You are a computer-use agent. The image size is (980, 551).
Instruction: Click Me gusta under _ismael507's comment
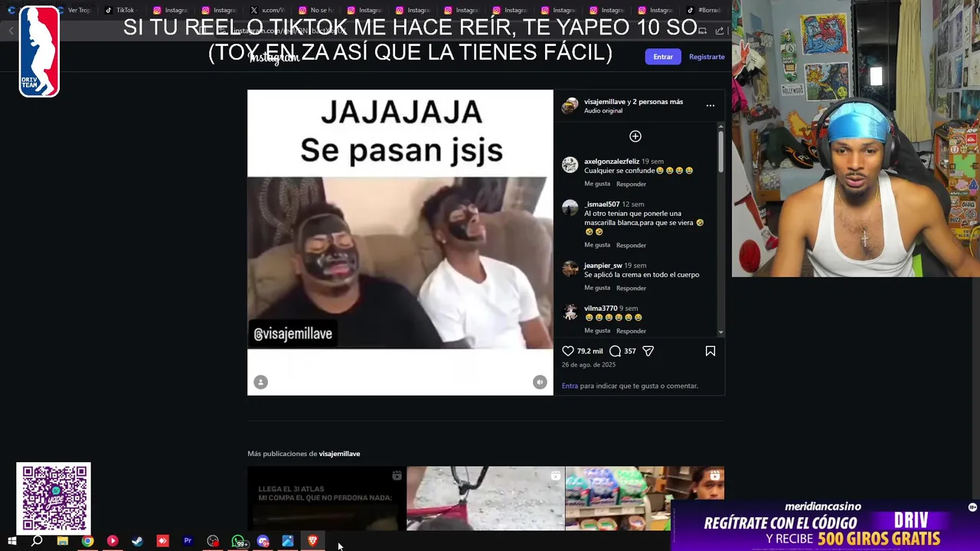[597, 245]
